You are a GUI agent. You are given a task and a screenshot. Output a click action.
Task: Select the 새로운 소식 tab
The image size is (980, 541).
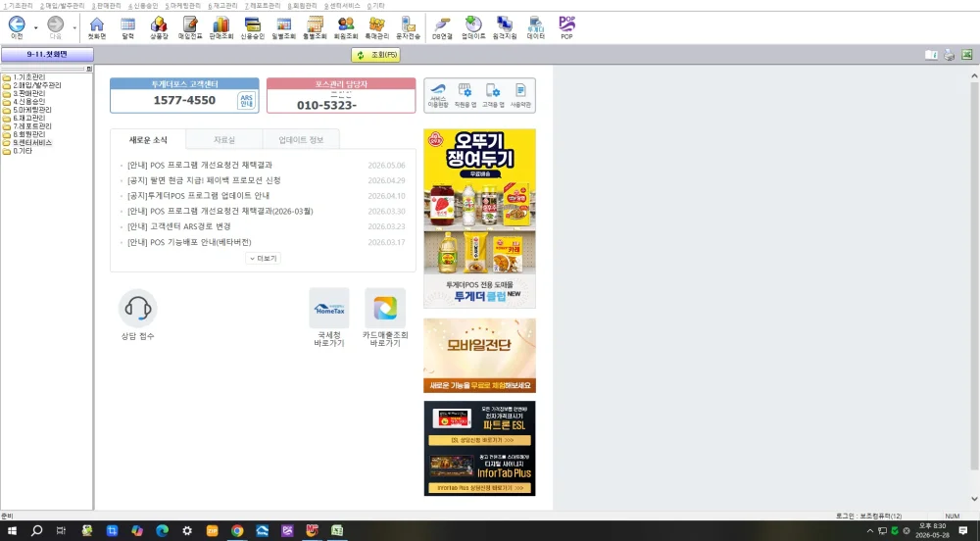point(148,139)
